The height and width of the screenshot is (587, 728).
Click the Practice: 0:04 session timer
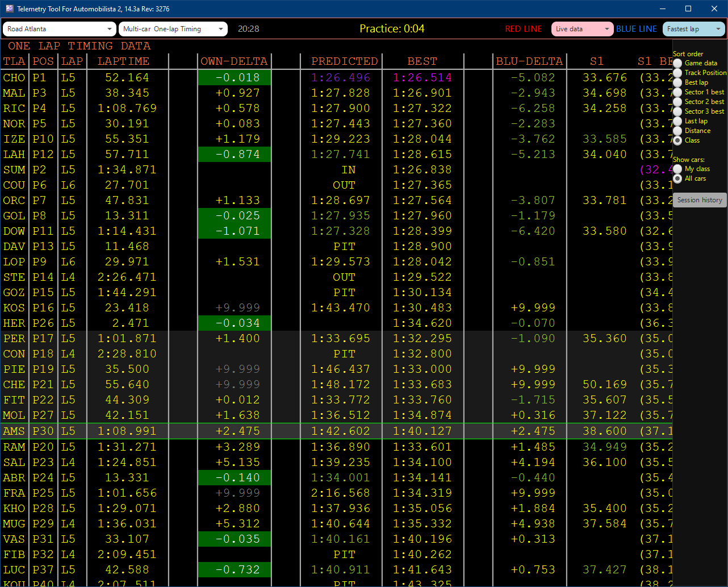[392, 29]
